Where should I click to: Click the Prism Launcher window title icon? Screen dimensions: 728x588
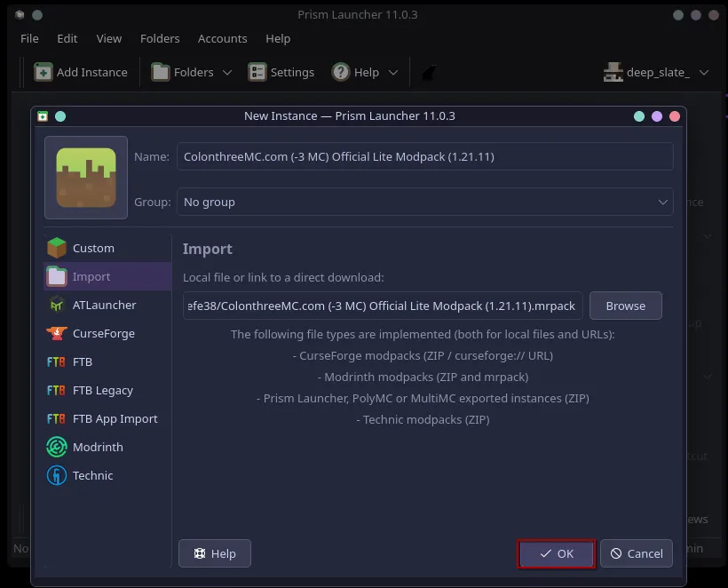[x=20, y=15]
